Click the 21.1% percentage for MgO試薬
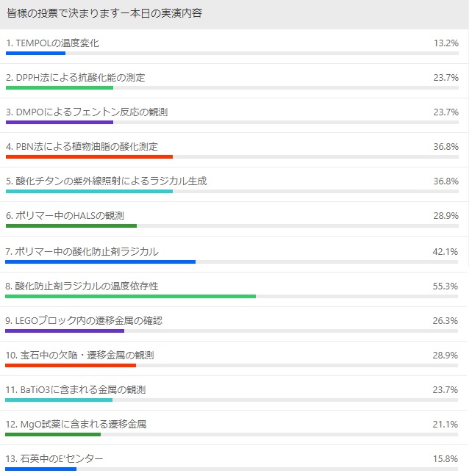Image resolution: width=472 pixels, height=476 pixels. pyautogui.click(x=446, y=425)
